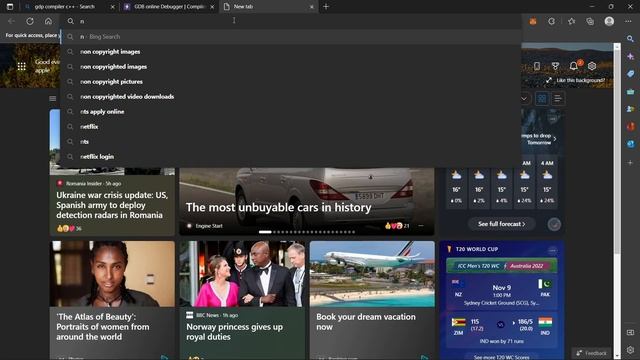Open page settings gear icon
The image size is (640, 360).
coord(592,66)
